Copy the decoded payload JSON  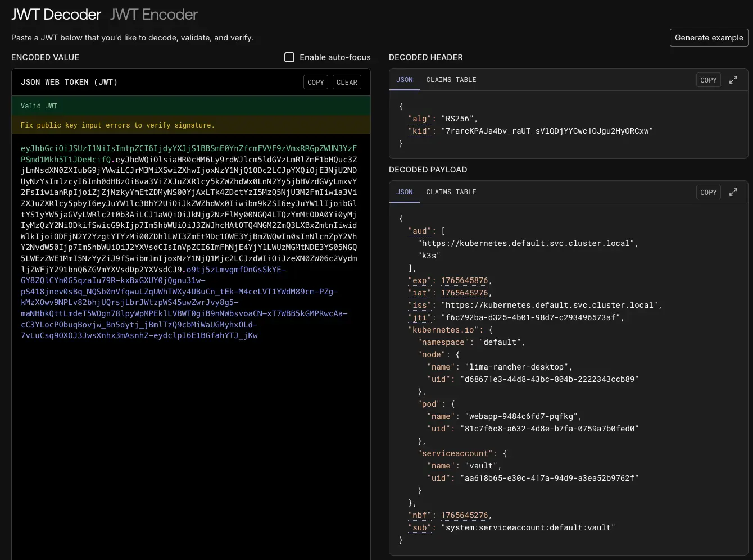[x=708, y=192]
